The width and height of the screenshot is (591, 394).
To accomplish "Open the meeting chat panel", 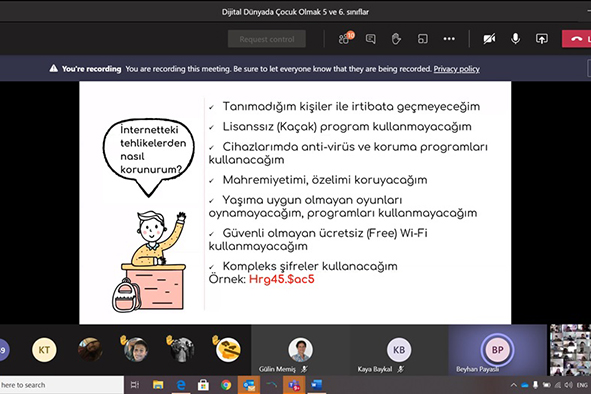I will pyautogui.click(x=371, y=39).
